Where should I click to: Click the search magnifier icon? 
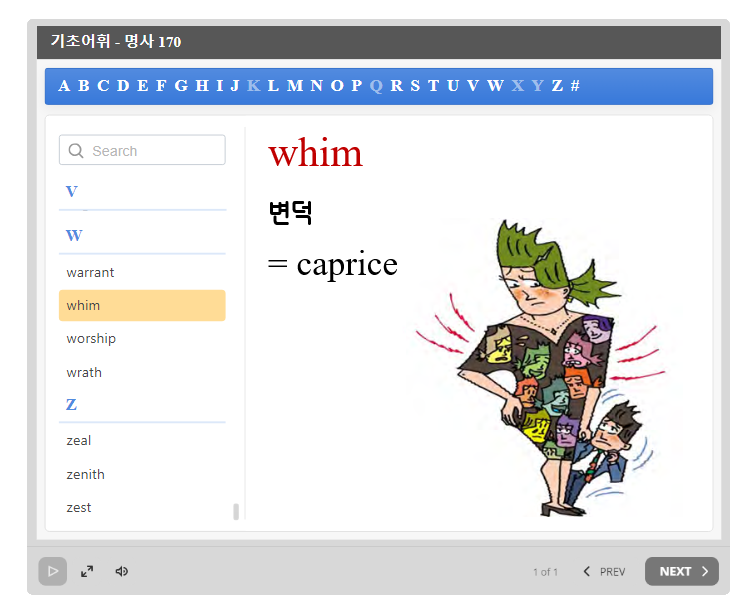(76, 151)
